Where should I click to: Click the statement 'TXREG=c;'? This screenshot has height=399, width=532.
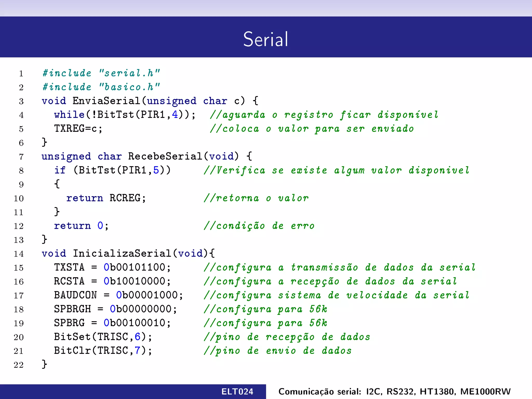(x=78, y=129)
